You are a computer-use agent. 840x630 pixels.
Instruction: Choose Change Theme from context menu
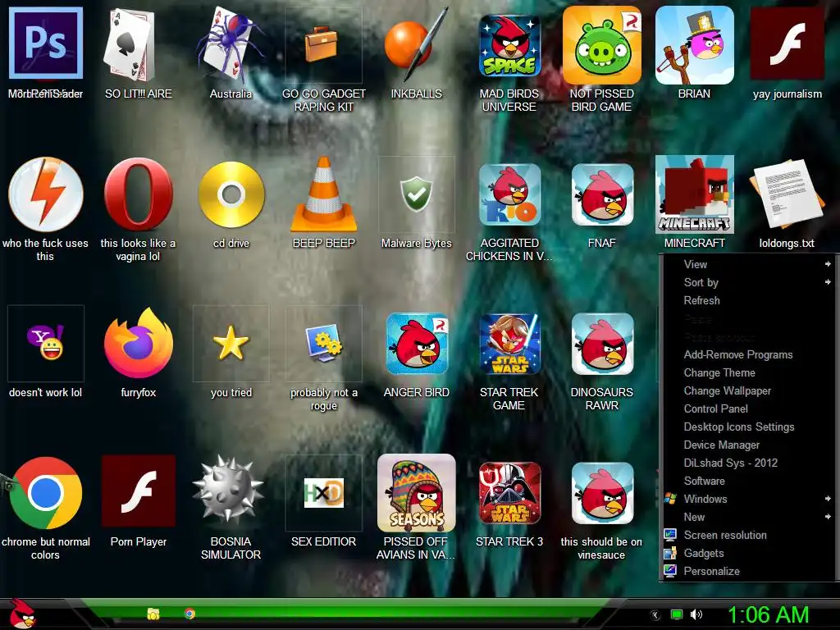pyautogui.click(x=748, y=373)
